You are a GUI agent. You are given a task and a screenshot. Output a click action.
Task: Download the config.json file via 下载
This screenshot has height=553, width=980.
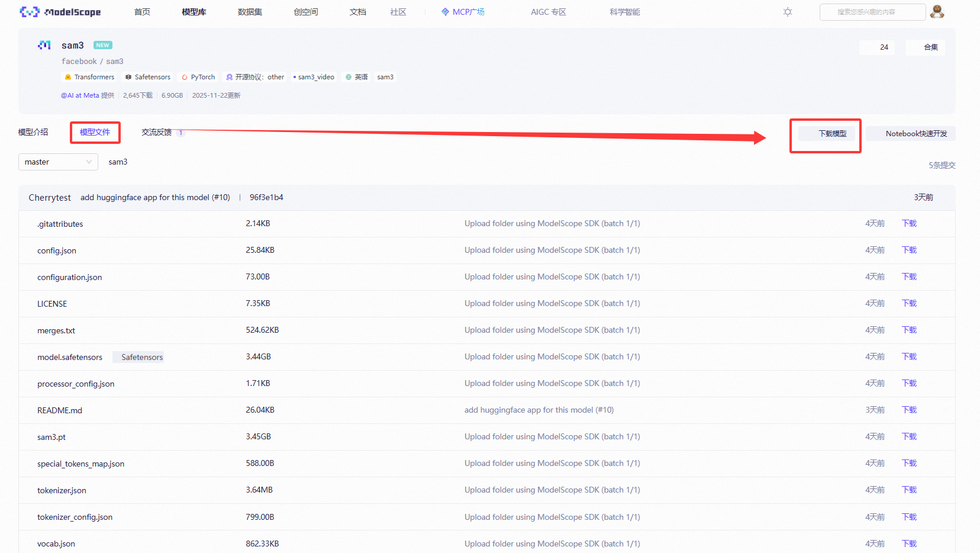pyautogui.click(x=909, y=250)
